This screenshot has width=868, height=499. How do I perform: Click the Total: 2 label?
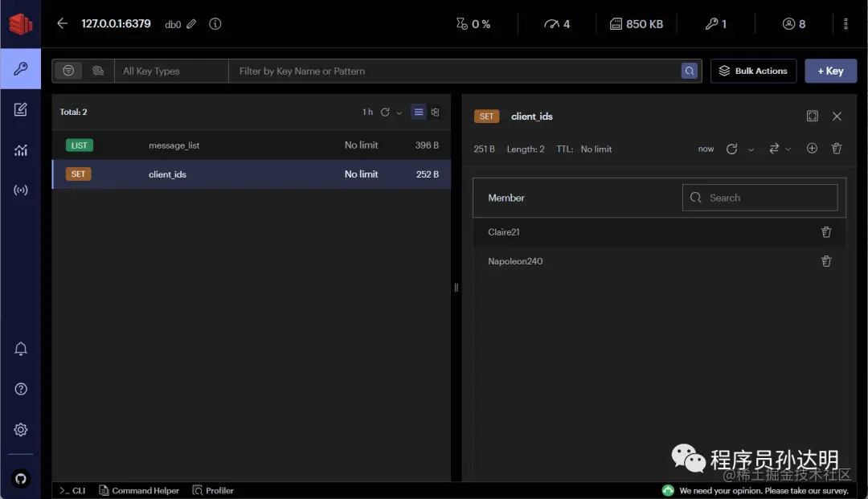73,112
